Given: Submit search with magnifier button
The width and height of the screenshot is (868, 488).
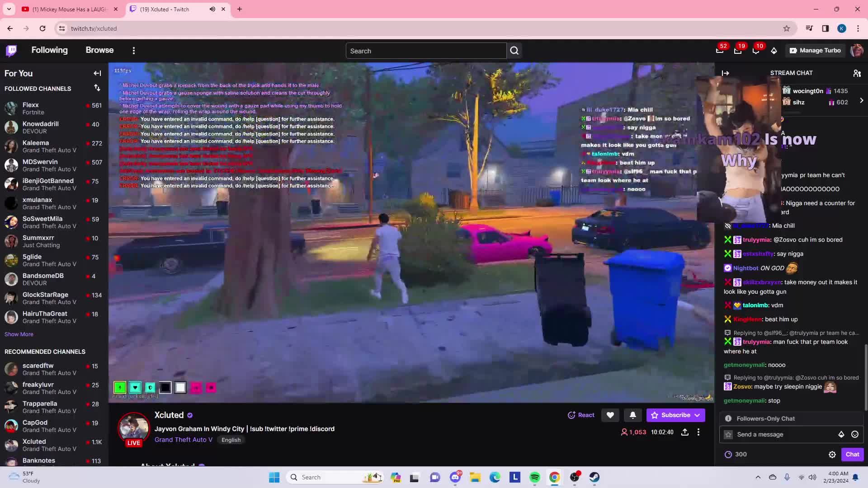Looking at the screenshot, I should (514, 51).
